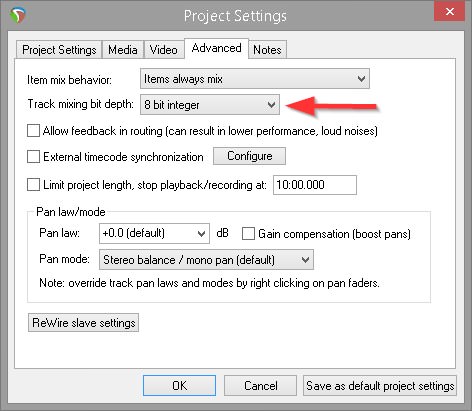Enable Allow feedback in routing checkbox
This screenshot has height=411, width=472.
pos(33,131)
